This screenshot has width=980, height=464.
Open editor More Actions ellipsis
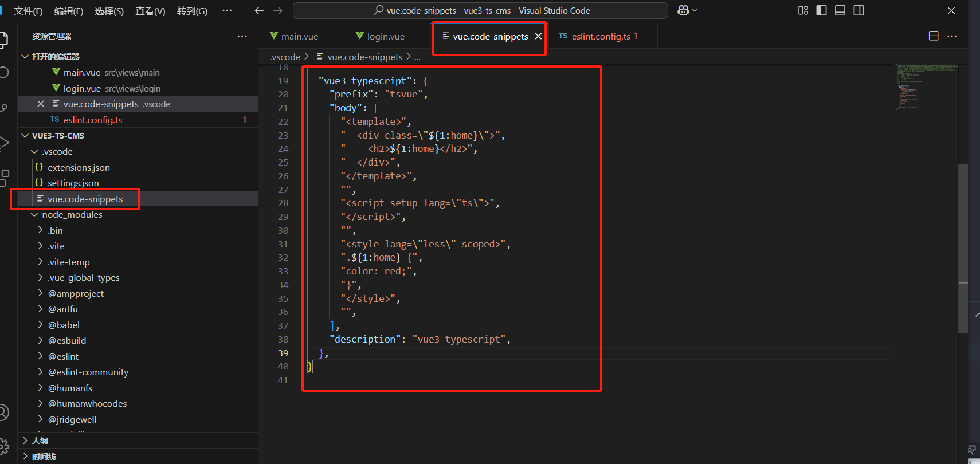[952, 36]
